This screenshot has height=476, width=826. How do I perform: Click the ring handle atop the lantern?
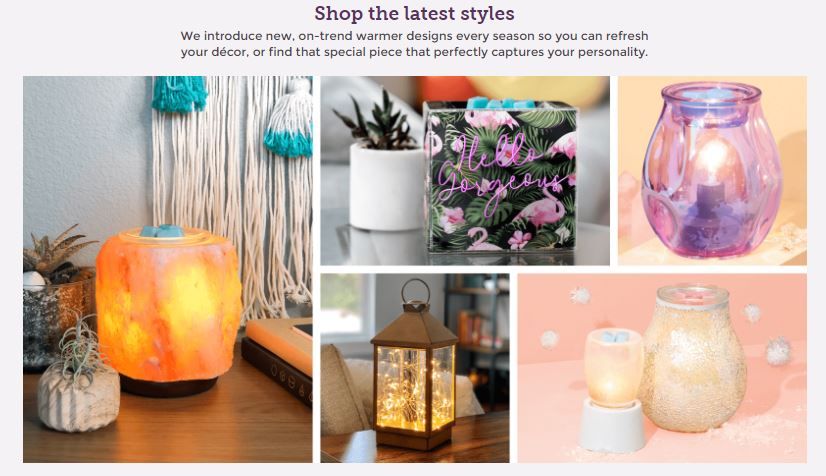416,291
